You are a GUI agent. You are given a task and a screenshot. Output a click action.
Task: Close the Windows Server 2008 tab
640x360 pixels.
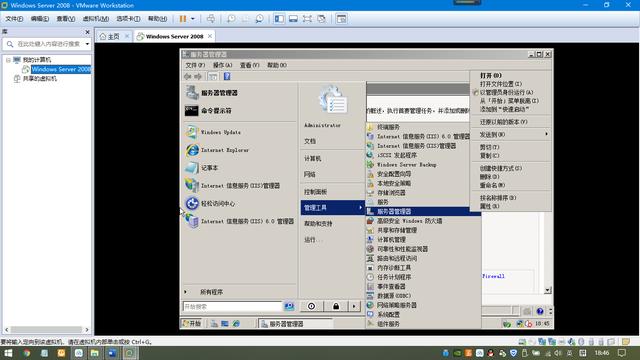[x=210, y=36]
